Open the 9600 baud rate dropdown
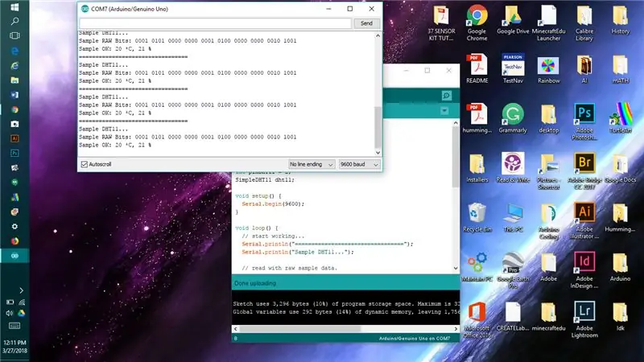644x362 pixels. [359, 164]
